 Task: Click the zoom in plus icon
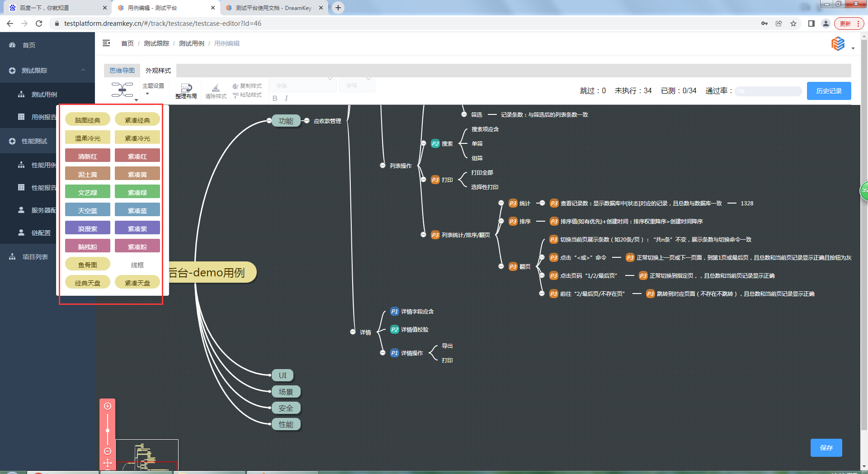(x=108, y=406)
